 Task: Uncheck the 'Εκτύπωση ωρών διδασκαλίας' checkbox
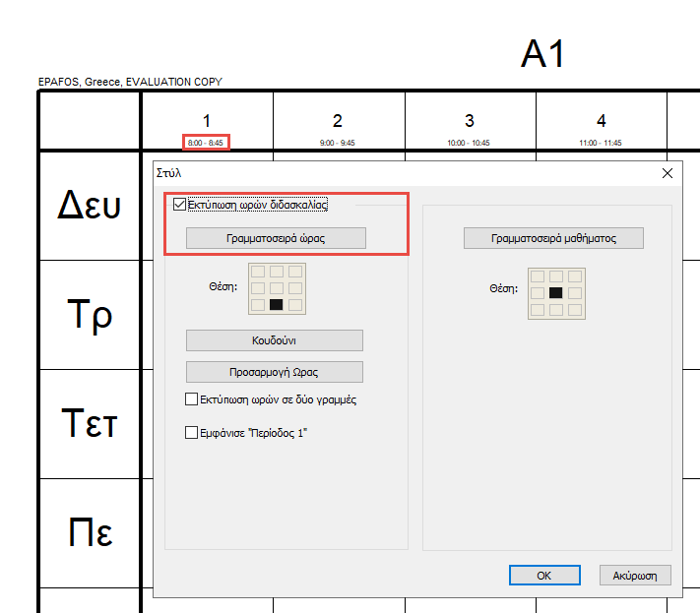pyautogui.click(x=179, y=205)
